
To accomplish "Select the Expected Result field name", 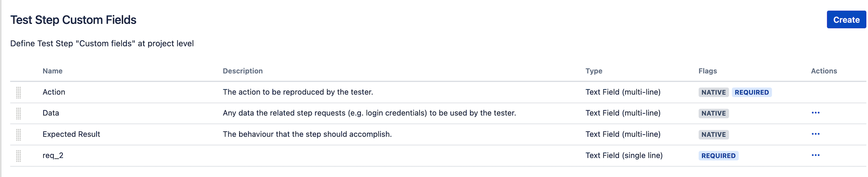I will pos(71,134).
